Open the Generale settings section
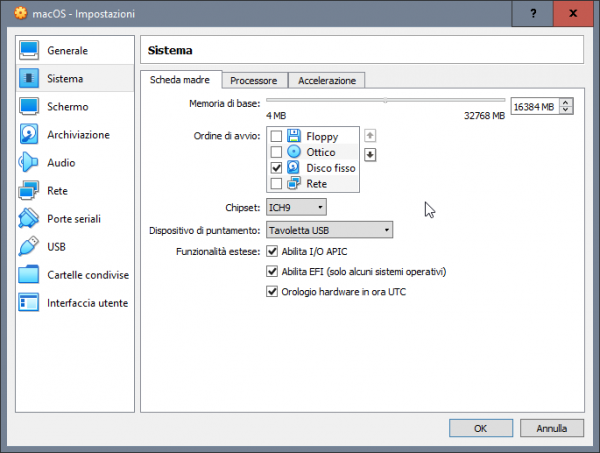 (75, 51)
